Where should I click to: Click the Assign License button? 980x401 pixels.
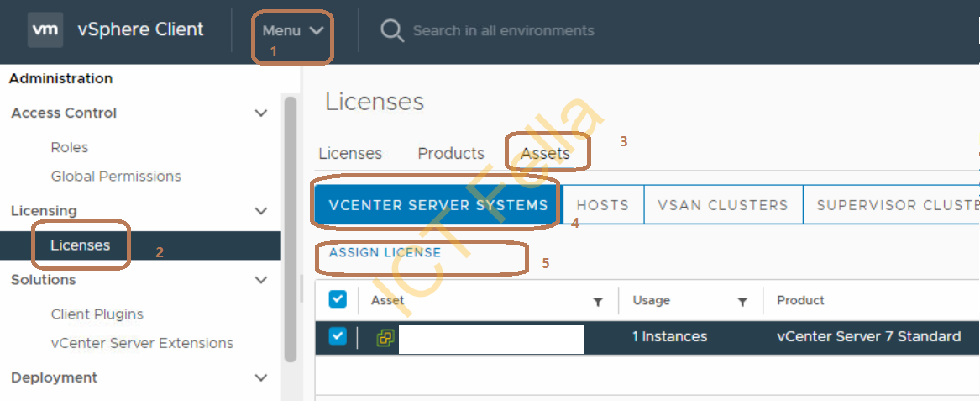pyautogui.click(x=385, y=253)
